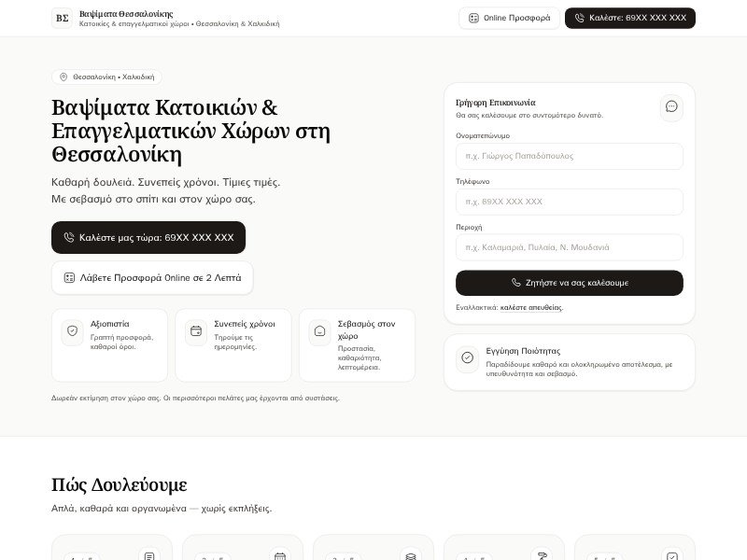Click the Βαψίματα Θεσσαλονίκης site title
This screenshot has width=747, height=560.
pos(126,14)
